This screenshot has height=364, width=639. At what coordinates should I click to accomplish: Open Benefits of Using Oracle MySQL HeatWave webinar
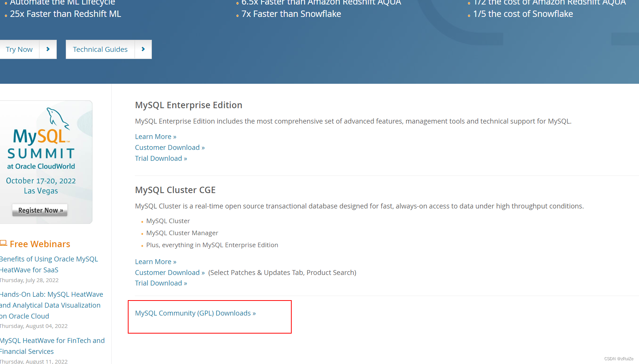tap(49, 264)
